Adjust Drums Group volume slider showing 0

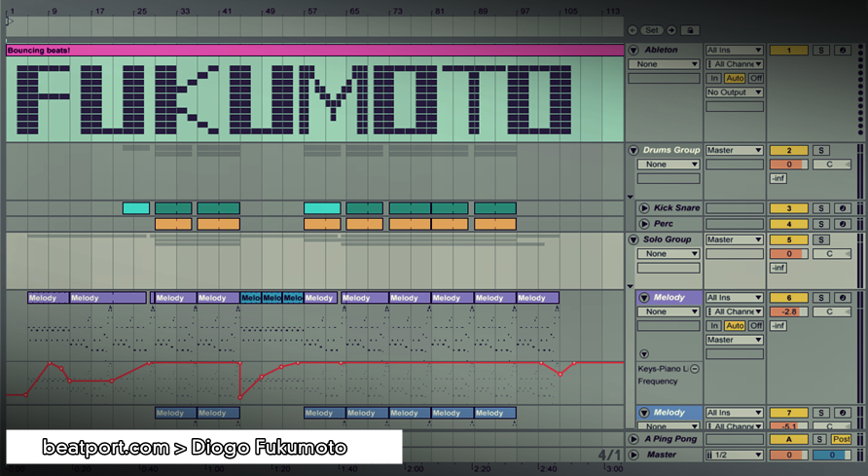(x=789, y=165)
